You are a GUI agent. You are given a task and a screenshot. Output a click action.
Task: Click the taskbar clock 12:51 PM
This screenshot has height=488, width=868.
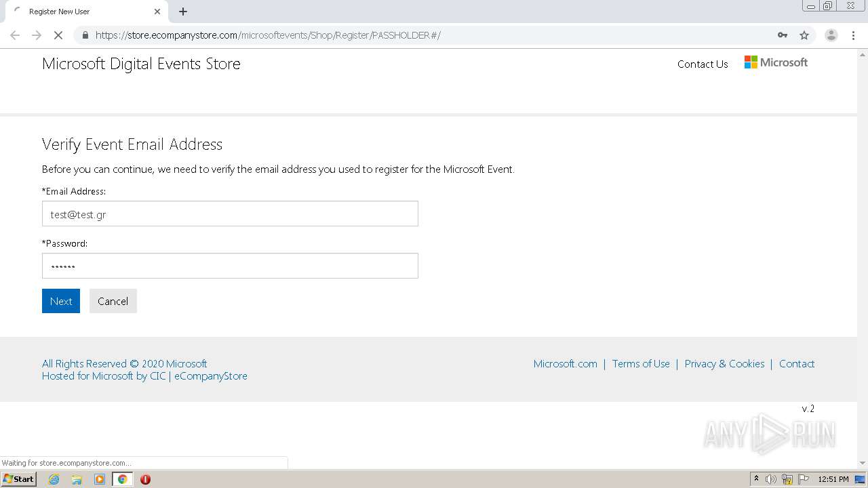click(833, 479)
